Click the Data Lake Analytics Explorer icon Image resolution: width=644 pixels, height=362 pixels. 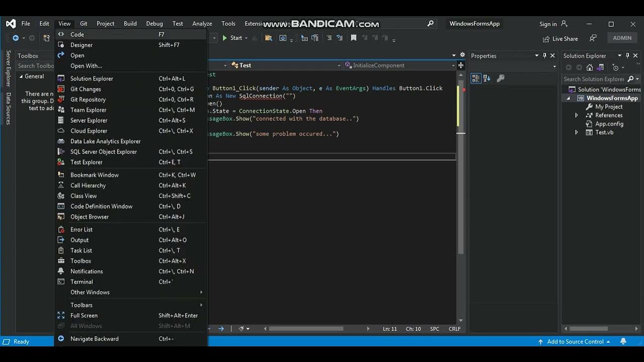pos(61,141)
